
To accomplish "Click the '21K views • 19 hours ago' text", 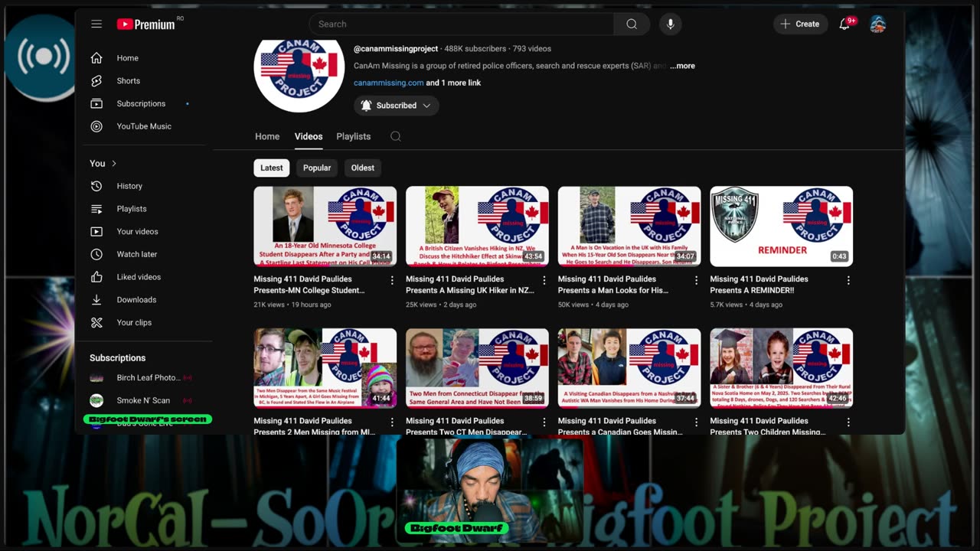I will (292, 305).
